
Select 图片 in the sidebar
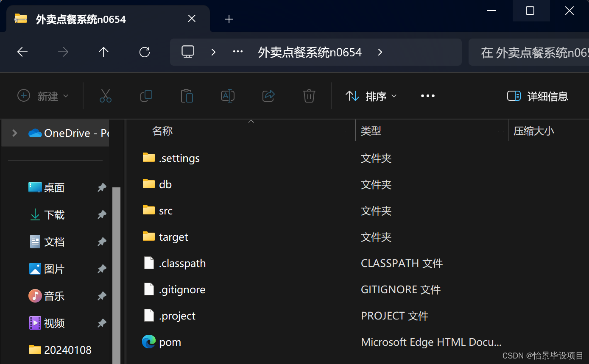click(x=53, y=269)
